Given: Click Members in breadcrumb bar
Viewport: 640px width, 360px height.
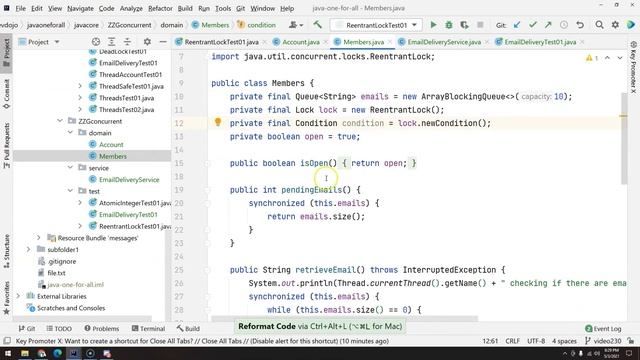Looking at the screenshot, I should tap(211, 25).
